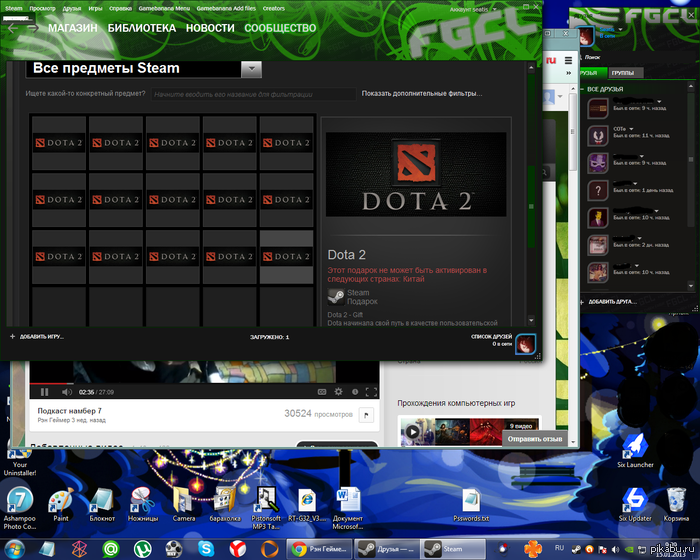Open uTorrent from the taskbar
700x560 pixels.
point(142,549)
